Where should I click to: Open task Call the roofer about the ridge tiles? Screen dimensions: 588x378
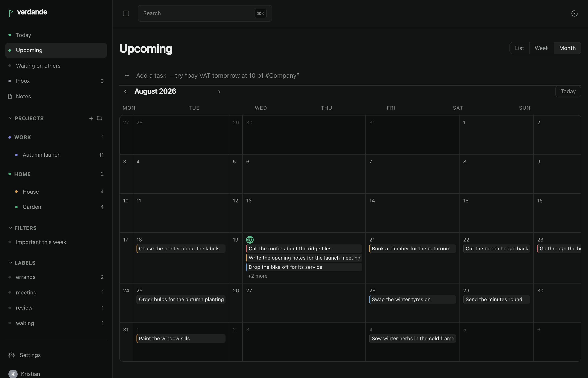[x=304, y=249]
